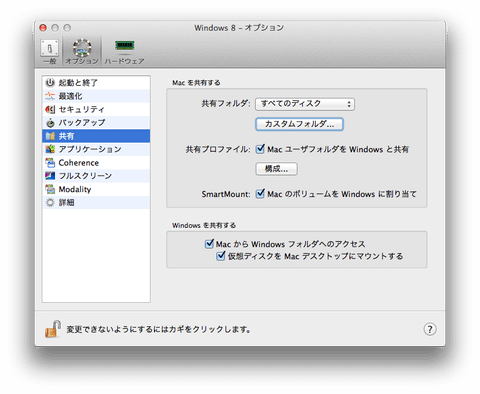Open the 一般 toolbar tab icon
The height and width of the screenshot is (394, 480).
(x=50, y=48)
